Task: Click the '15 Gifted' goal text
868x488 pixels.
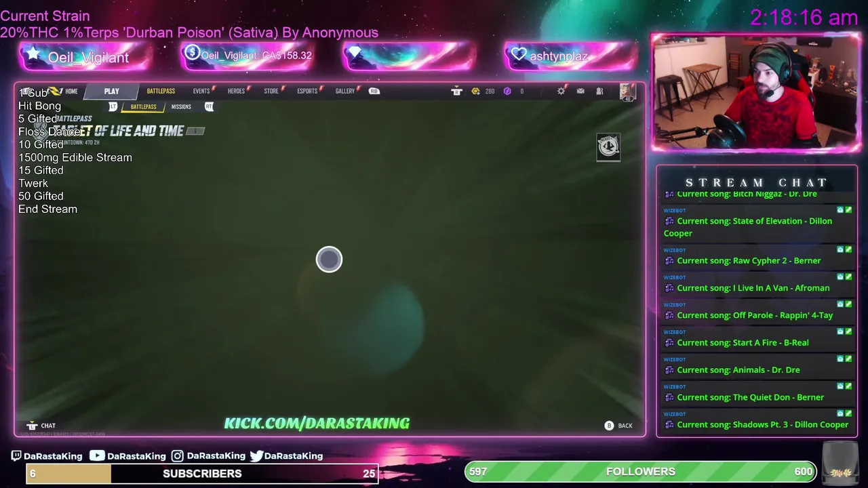Action: point(41,170)
